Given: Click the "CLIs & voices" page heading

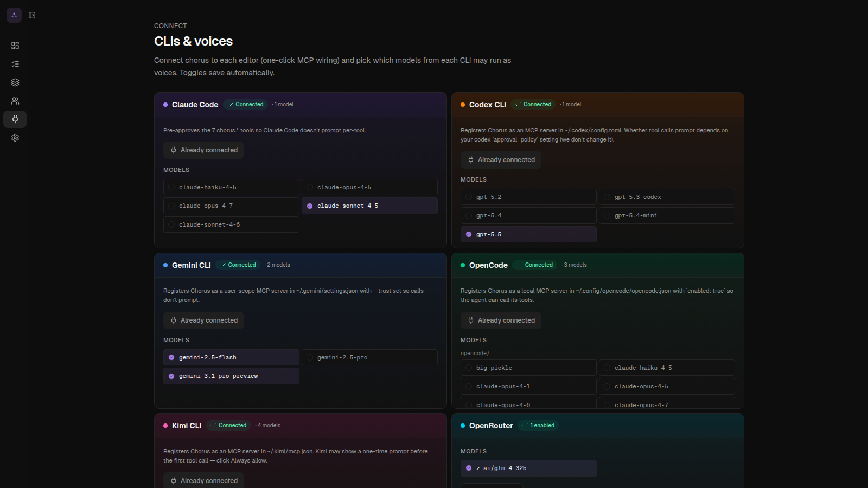Looking at the screenshot, I should [x=193, y=41].
